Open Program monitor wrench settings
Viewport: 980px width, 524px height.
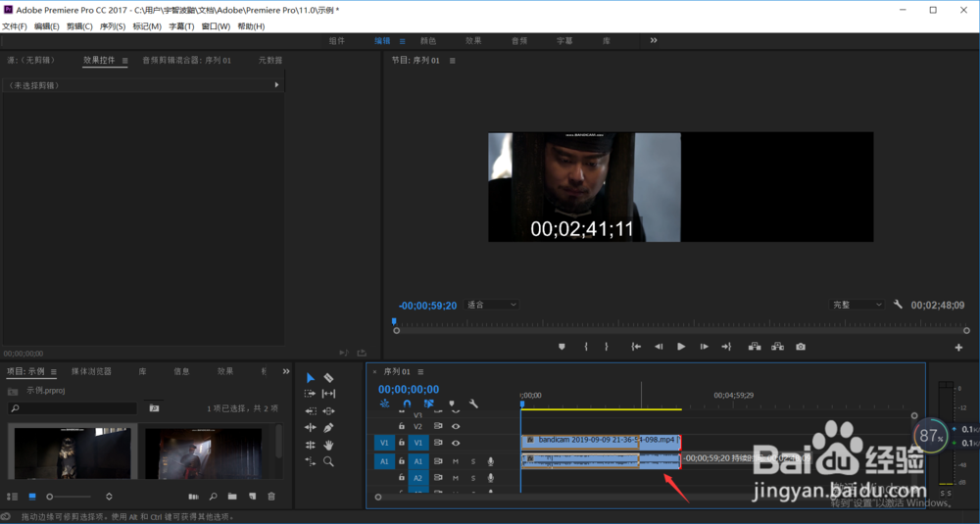(x=898, y=305)
